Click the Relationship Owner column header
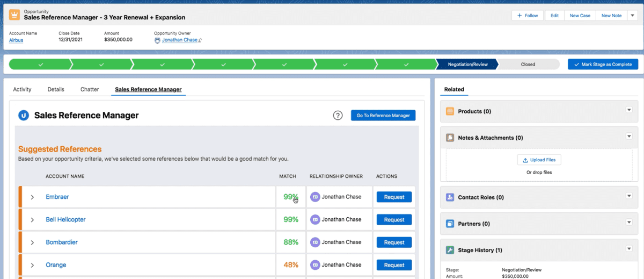 (336, 176)
